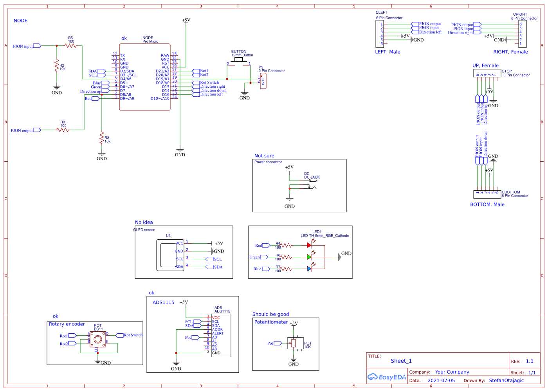
Task: Select the ADS1115 chip body
Action: (221, 336)
